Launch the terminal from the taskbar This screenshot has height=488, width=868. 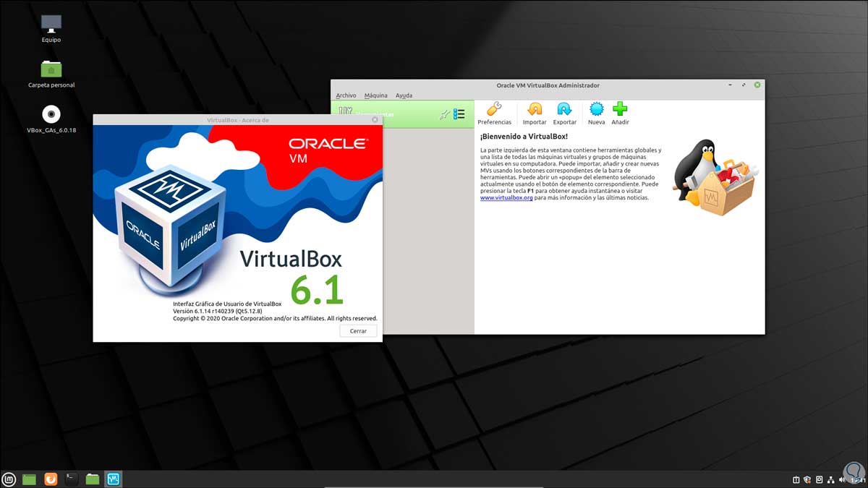point(72,479)
